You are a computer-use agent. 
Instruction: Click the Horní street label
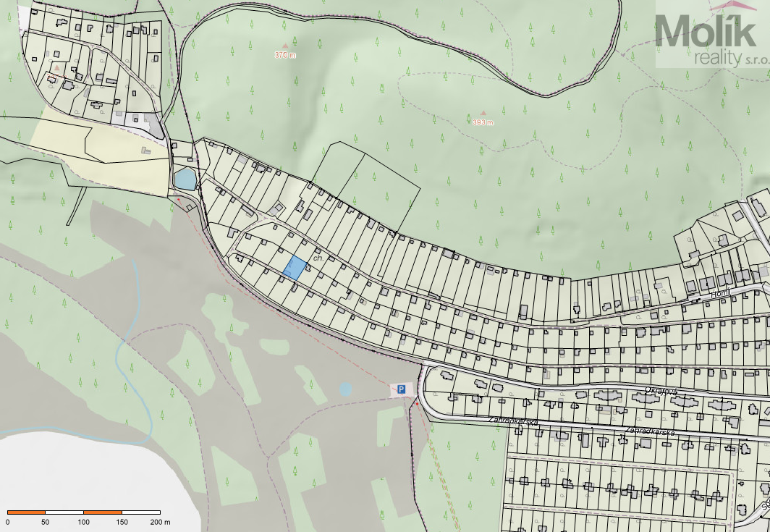(719, 294)
